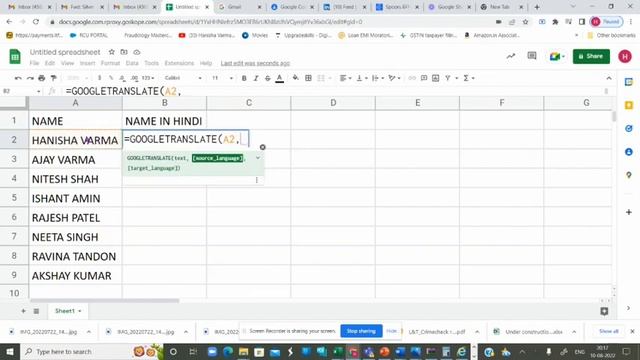
Task: Open the Format menu
Action: pos(110,63)
